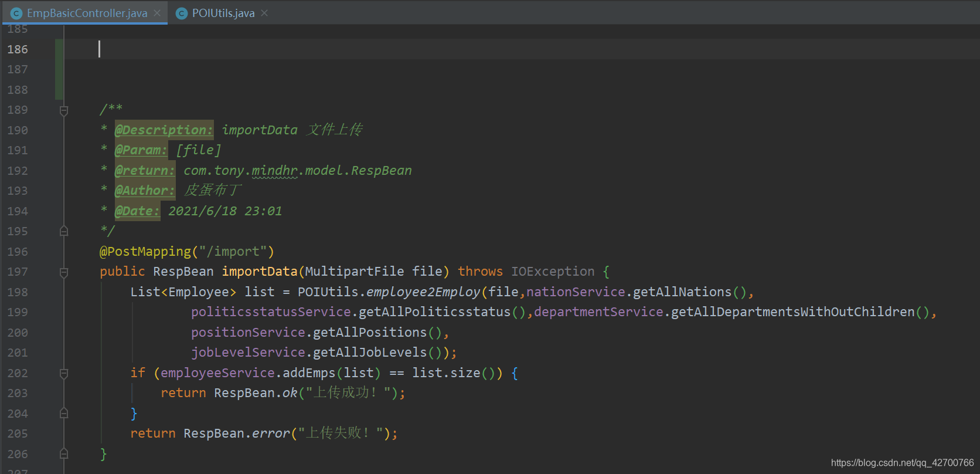Click the @PostMapping annotation

pos(145,252)
